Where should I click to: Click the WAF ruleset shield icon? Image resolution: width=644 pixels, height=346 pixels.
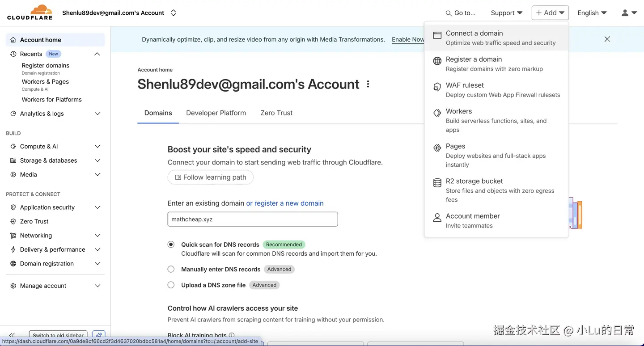click(x=437, y=87)
